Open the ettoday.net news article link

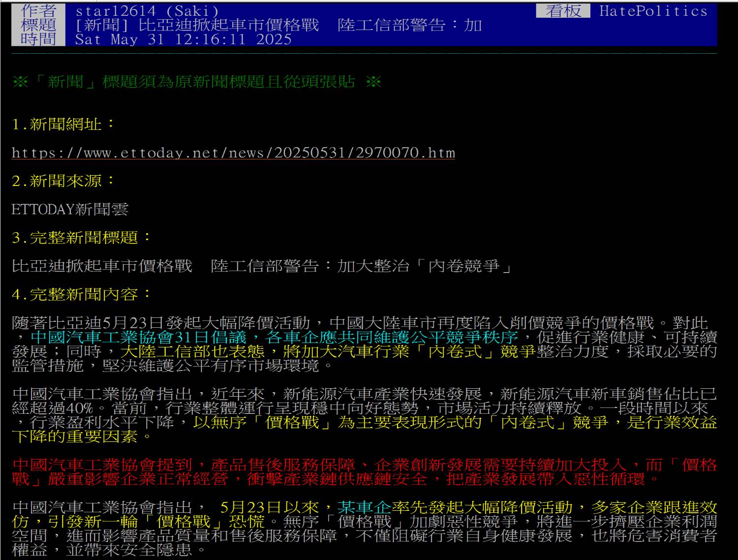coord(233,153)
